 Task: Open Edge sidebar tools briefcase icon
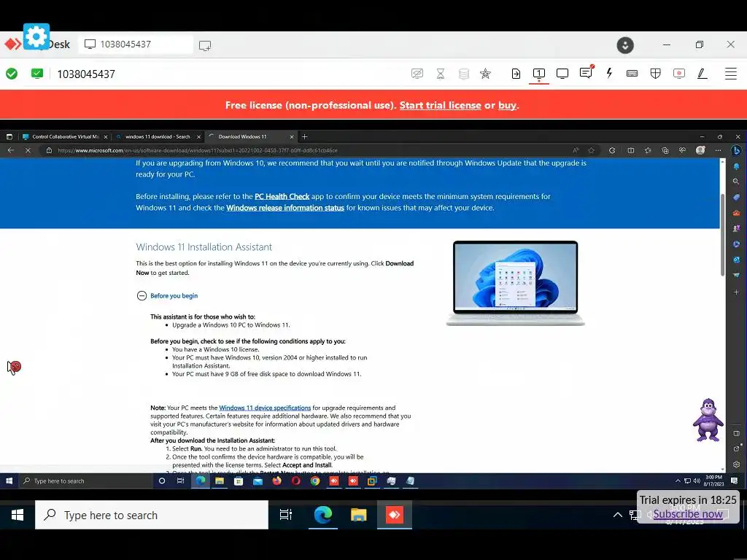point(736,213)
